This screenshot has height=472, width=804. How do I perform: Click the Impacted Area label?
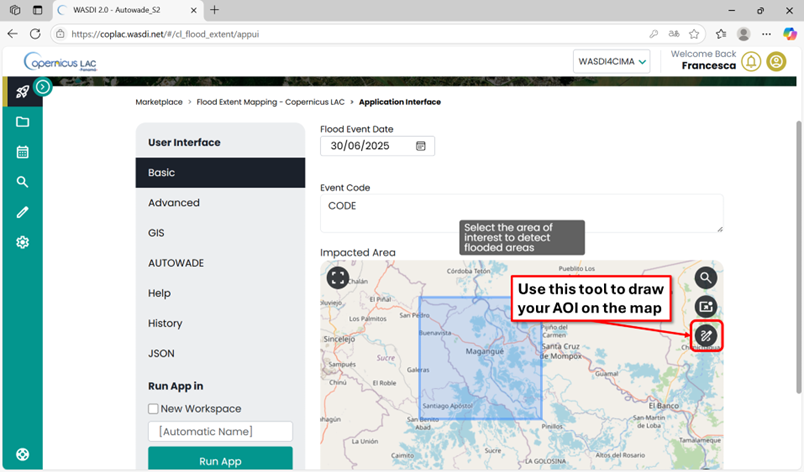(358, 253)
